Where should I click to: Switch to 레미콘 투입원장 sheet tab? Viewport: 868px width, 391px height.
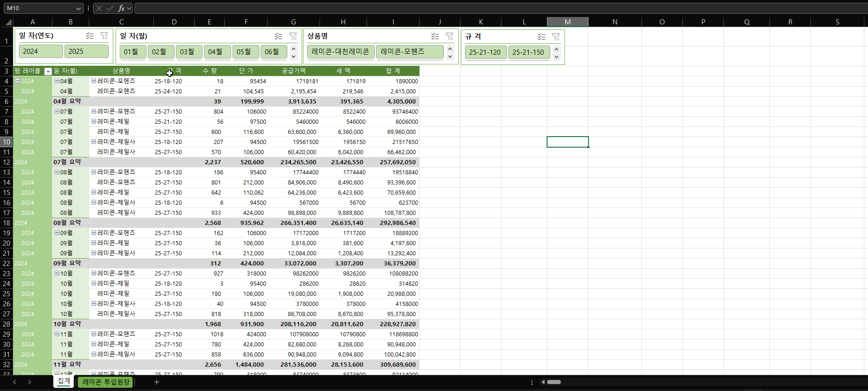tap(105, 382)
